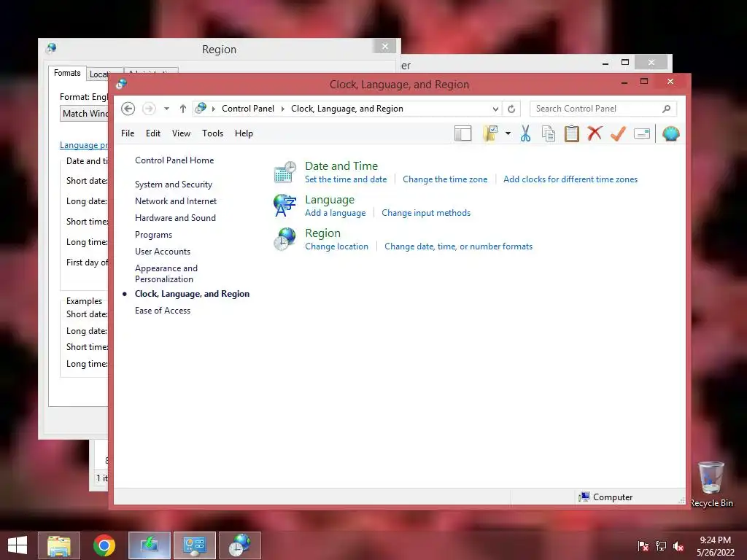Open System and Security category
Screen dimensions: 747x560
174,184
